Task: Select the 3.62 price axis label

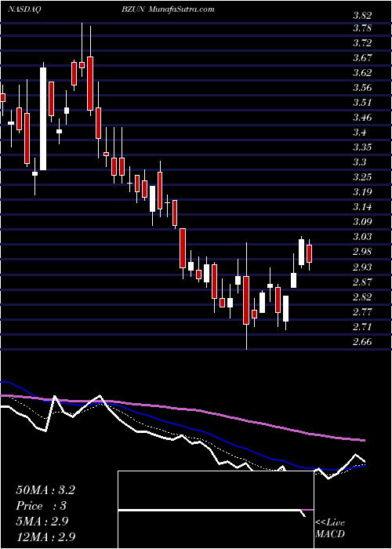Action: pos(362,73)
